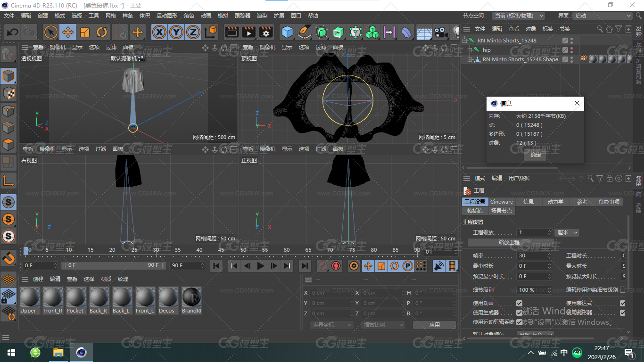The image size is (644, 362).
Task: Toggle the Enable Axis tool
Action: click(9, 180)
